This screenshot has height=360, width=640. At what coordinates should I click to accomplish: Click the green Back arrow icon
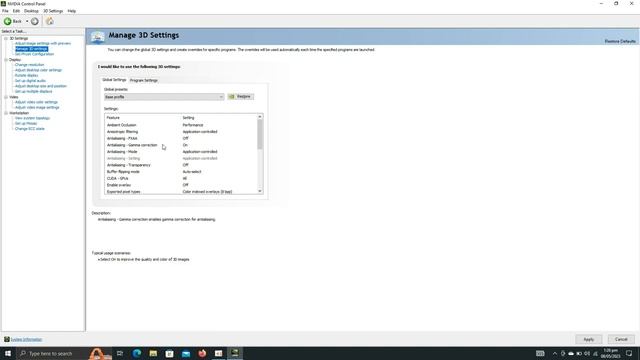(7, 21)
